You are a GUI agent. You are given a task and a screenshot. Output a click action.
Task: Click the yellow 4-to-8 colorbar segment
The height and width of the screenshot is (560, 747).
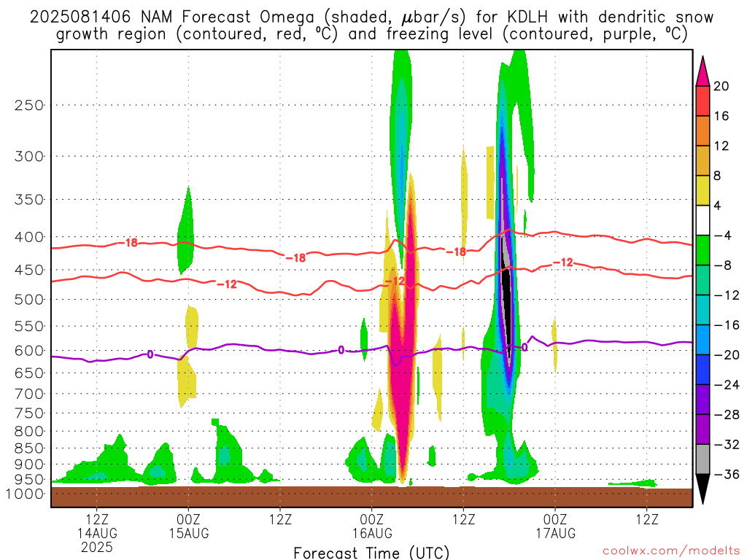(703, 190)
